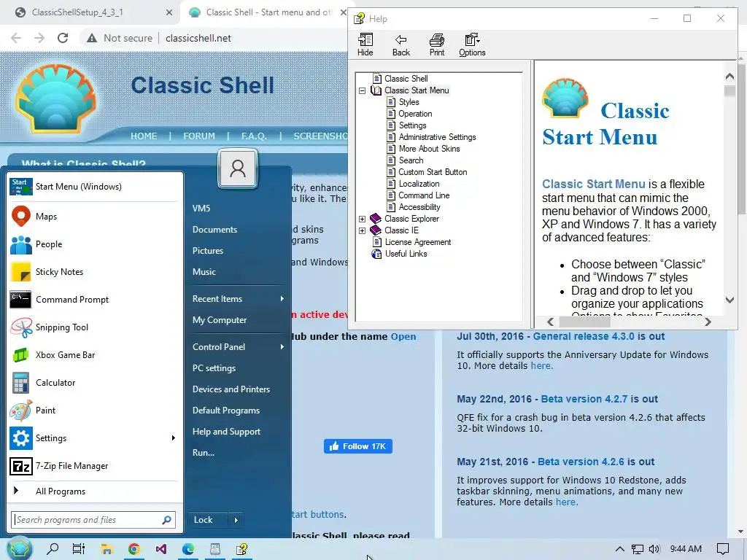Click the Classic Shell start button shell icon
Image resolution: width=747 pixels, height=560 pixels.
[x=19, y=548]
